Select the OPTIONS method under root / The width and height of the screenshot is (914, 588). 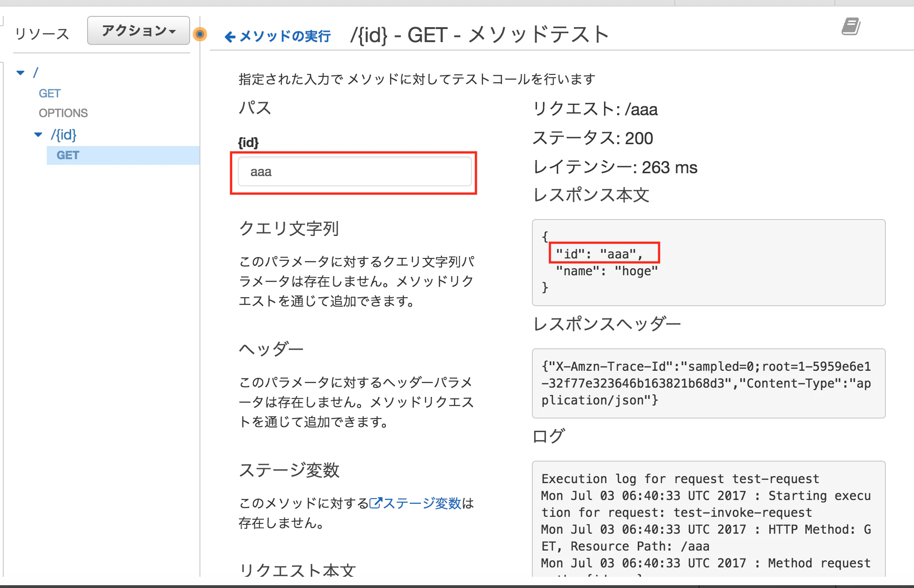pyautogui.click(x=63, y=113)
